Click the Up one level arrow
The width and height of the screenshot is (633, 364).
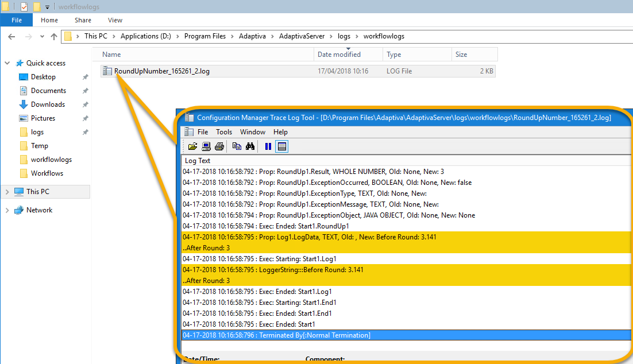pyautogui.click(x=53, y=37)
